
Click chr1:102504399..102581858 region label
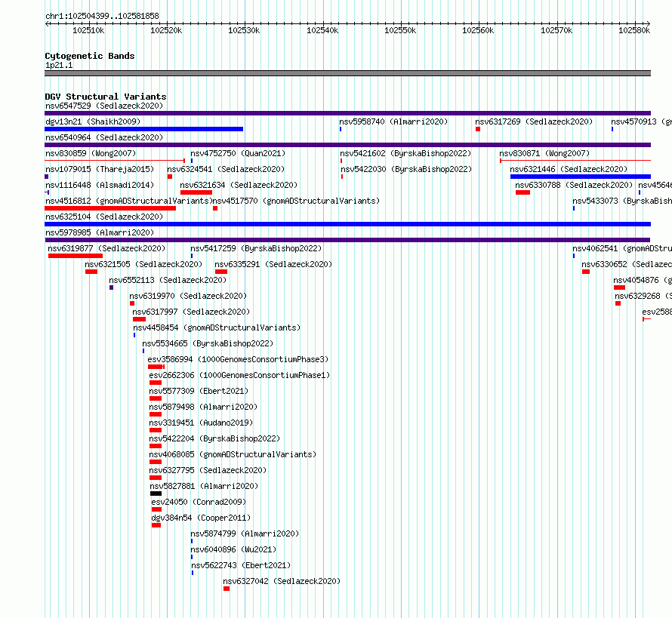coord(102,16)
